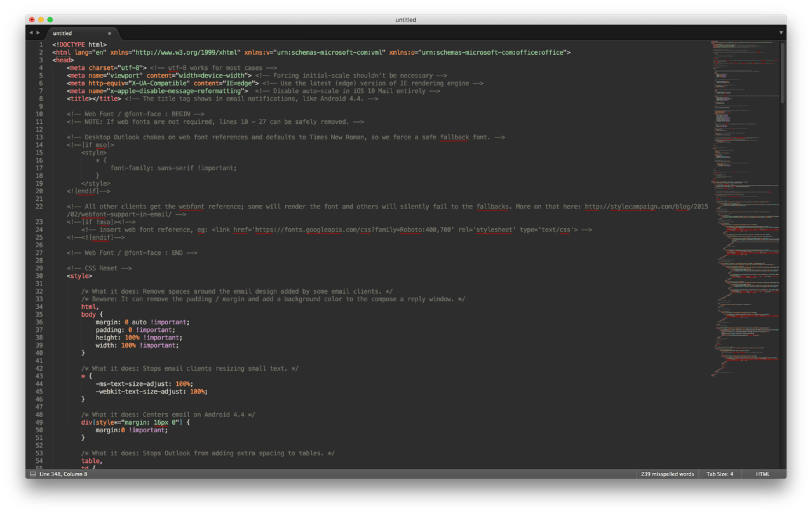812x515 pixels.
Task: Click the red close window button
Action: [x=32, y=20]
